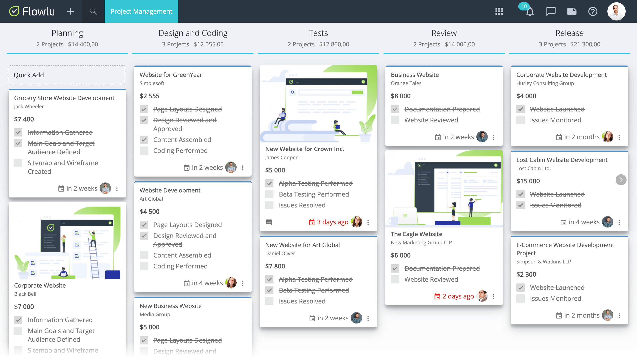Open the apps grid icon
Viewport: 637px width, 364px height.
click(499, 11)
